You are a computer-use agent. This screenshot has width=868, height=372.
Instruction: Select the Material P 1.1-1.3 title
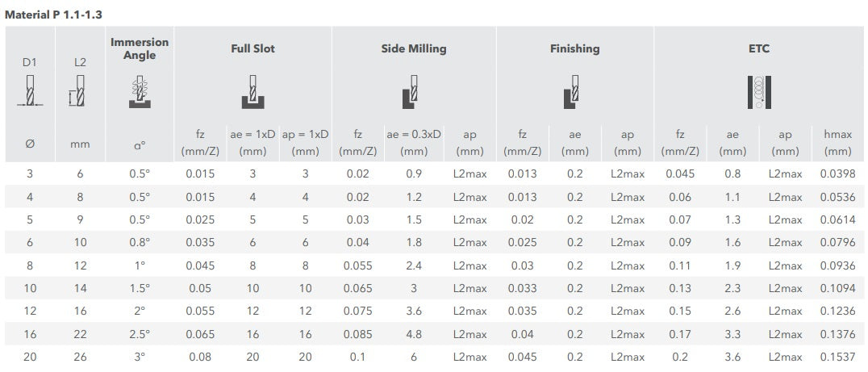53,15
